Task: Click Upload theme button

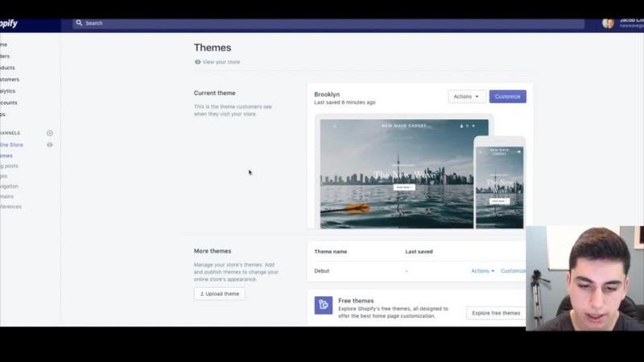Action: point(219,294)
